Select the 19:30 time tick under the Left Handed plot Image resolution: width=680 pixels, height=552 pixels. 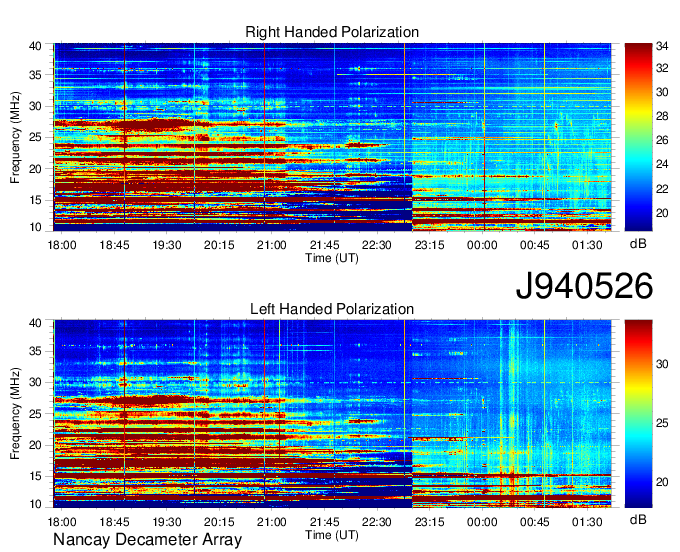tap(167, 522)
